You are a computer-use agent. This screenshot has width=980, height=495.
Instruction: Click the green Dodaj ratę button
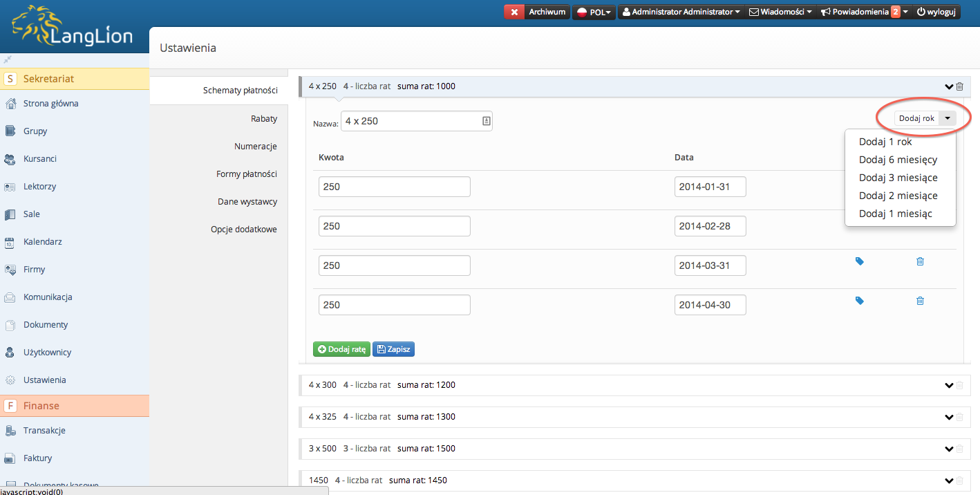341,349
